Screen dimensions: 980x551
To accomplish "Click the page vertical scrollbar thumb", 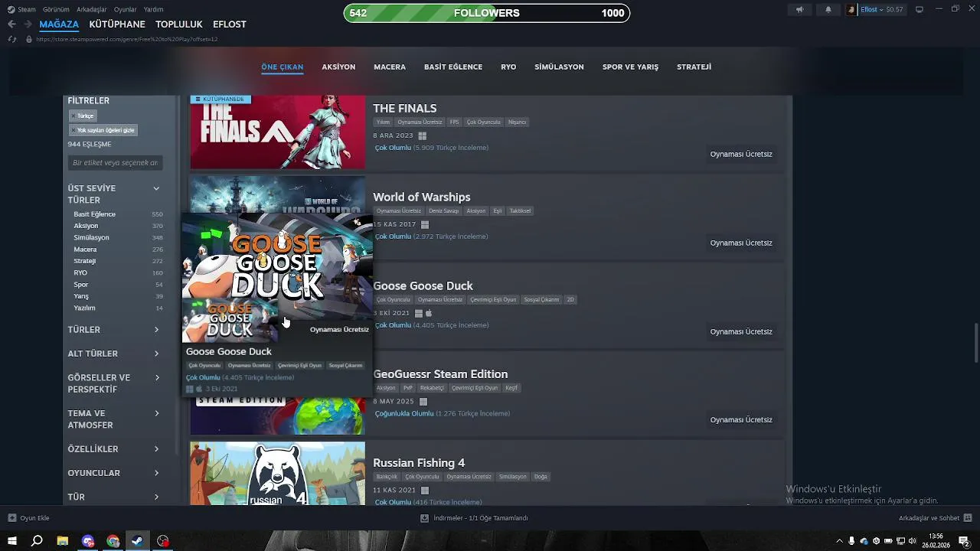I will pos(976,343).
